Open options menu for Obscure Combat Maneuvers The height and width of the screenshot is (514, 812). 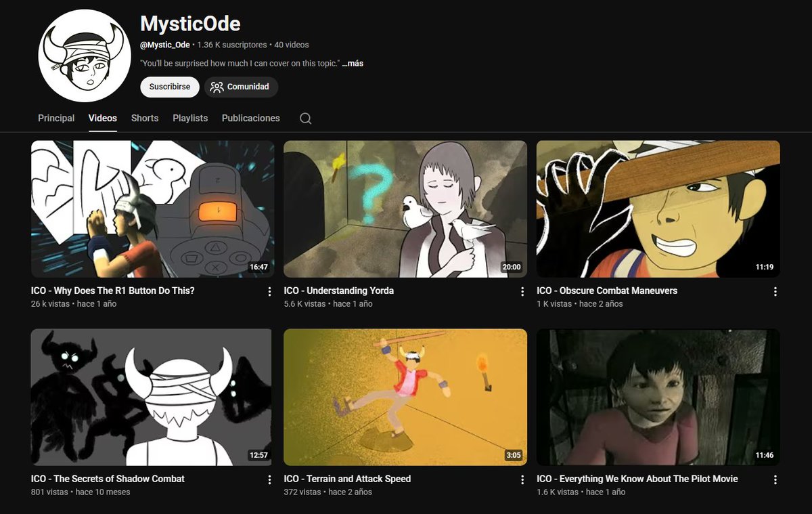775,292
